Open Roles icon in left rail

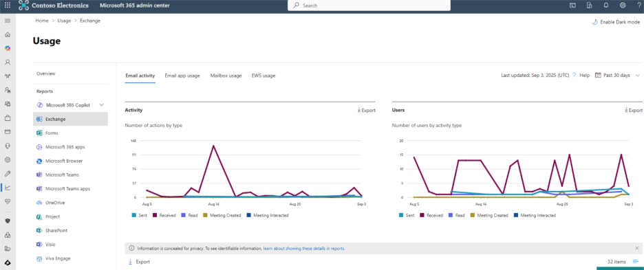coord(8,90)
